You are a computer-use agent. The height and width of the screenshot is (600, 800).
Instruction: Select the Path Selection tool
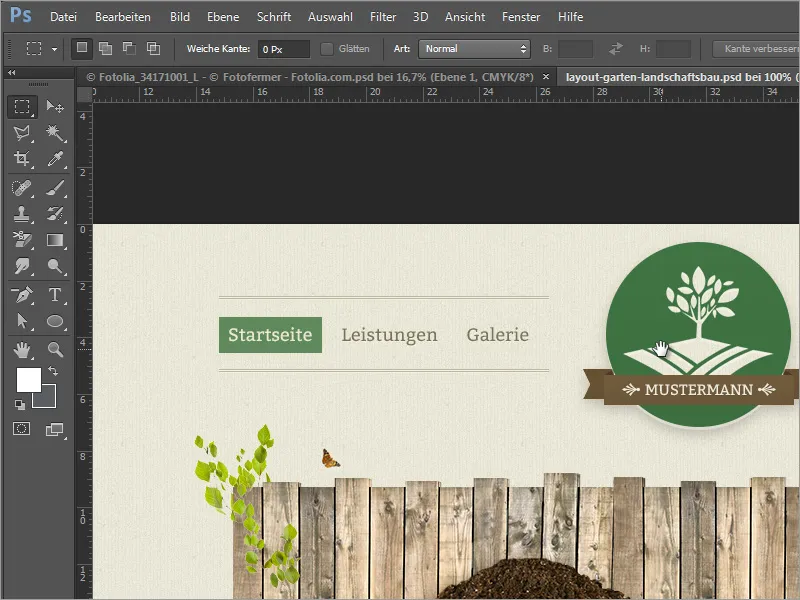[x=22, y=321]
